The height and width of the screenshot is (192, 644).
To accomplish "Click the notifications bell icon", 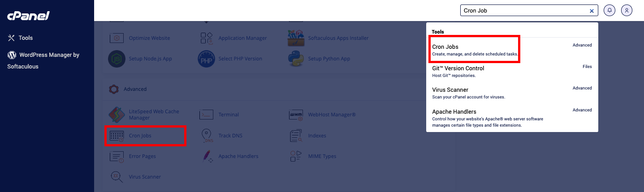I will [609, 10].
